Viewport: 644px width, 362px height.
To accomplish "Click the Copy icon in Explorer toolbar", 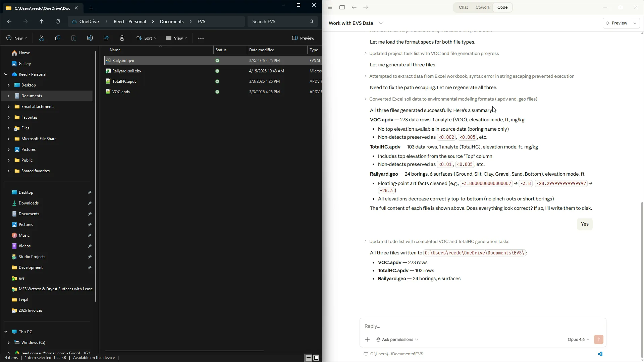I will (x=58, y=38).
